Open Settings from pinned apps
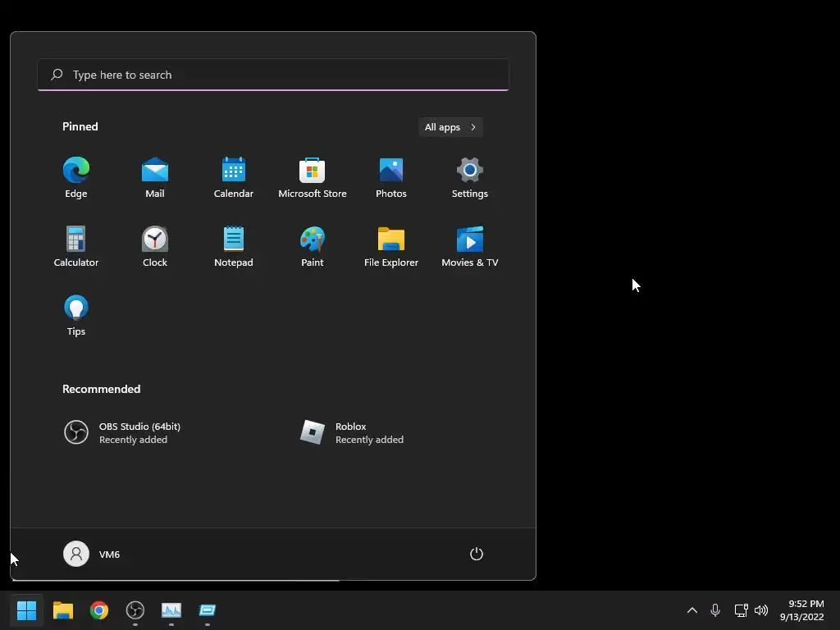Image resolution: width=840 pixels, height=630 pixels. point(470,178)
